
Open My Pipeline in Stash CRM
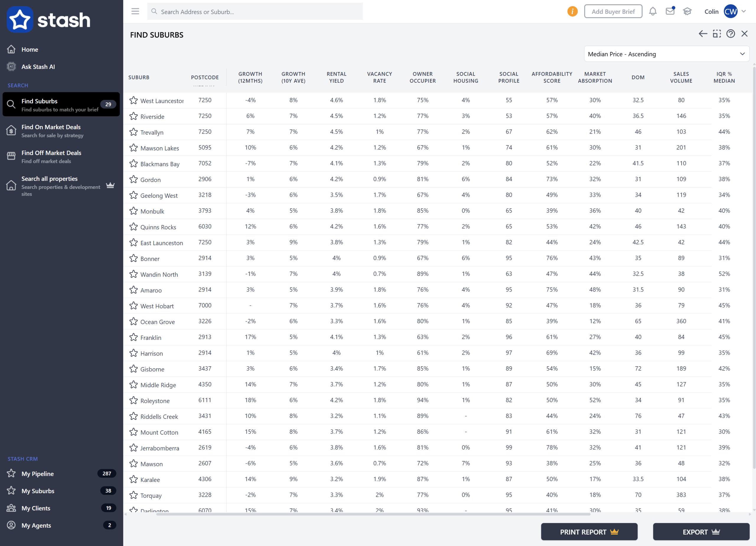pyautogui.click(x=38, y=473)
